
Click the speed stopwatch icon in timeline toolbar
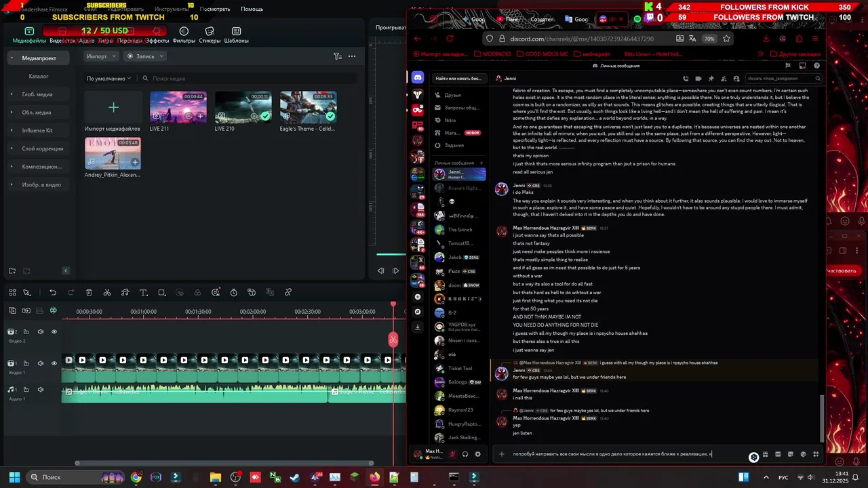tap(234, 292)
